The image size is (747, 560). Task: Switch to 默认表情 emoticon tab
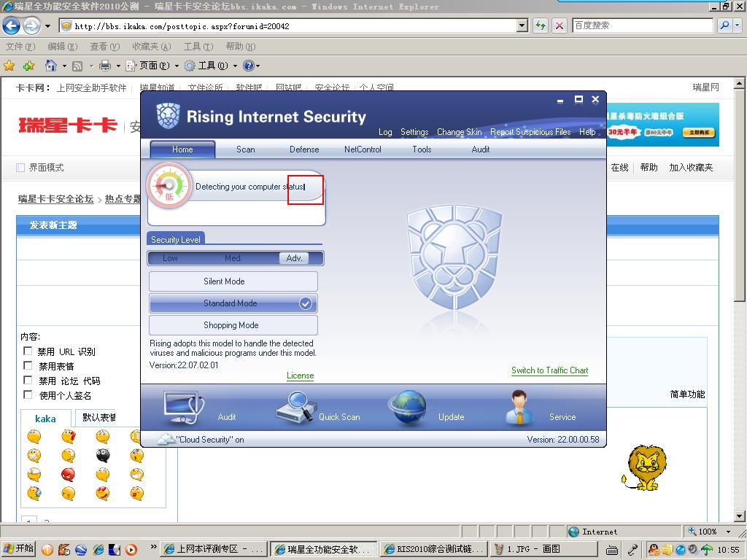(98, 418)
